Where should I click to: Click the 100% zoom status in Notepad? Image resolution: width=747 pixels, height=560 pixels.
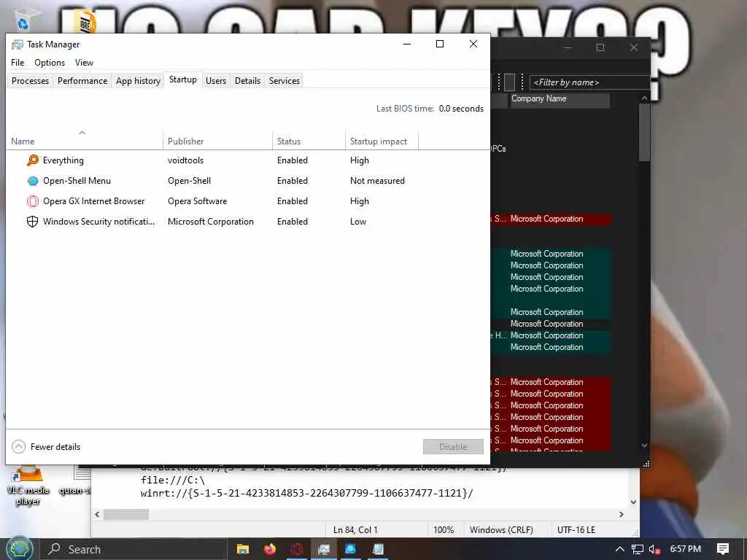tap(444, 530)
